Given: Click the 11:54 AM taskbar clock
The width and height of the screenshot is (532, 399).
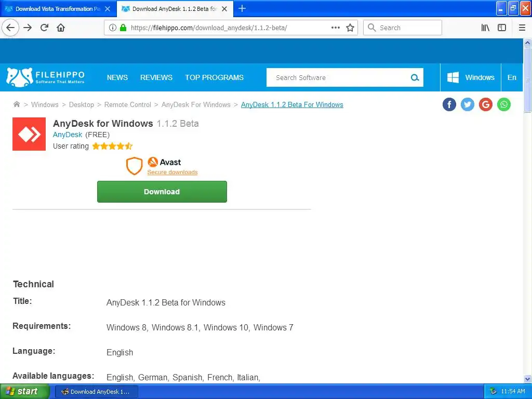Looking at the screenshot, I should [513, 391].
